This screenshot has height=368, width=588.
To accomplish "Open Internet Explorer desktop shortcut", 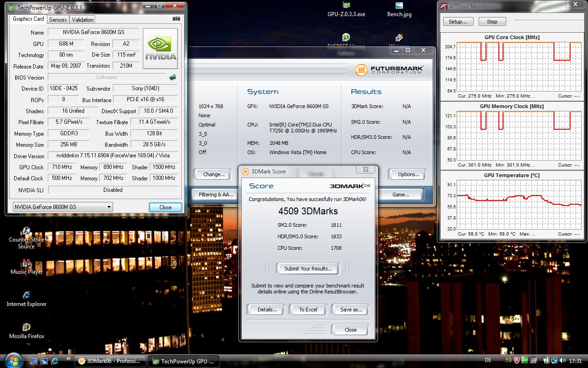I will coord(26,299).
